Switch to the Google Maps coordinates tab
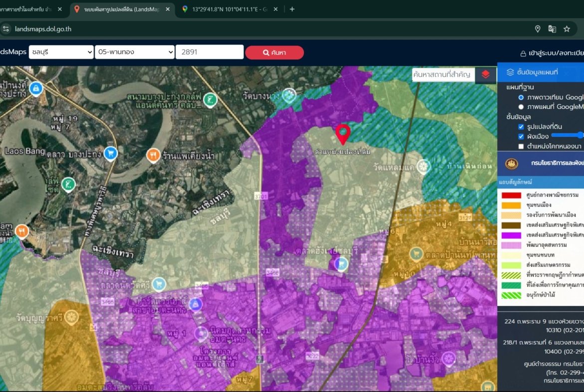Screen dimensions: 584x392 (x=227, y=9)
